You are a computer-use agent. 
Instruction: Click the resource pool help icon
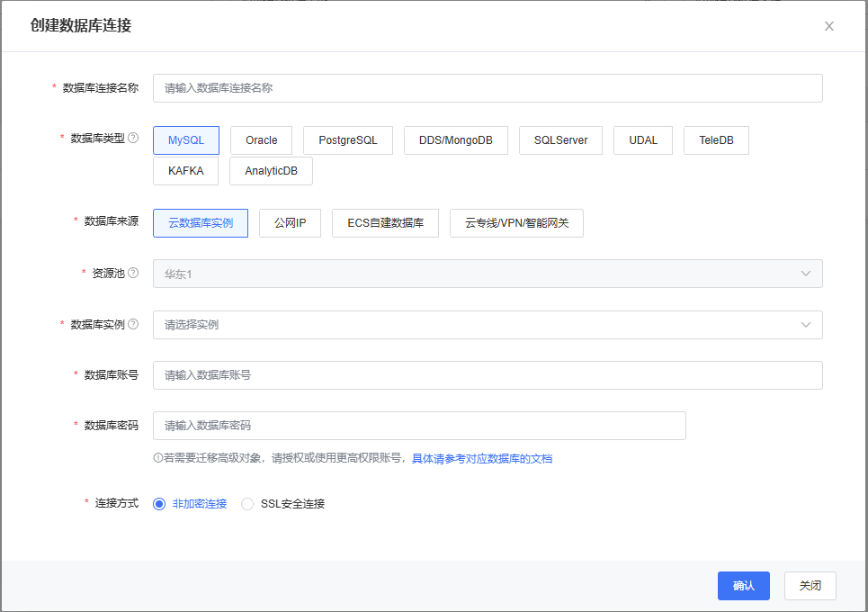tap(133, 273)
